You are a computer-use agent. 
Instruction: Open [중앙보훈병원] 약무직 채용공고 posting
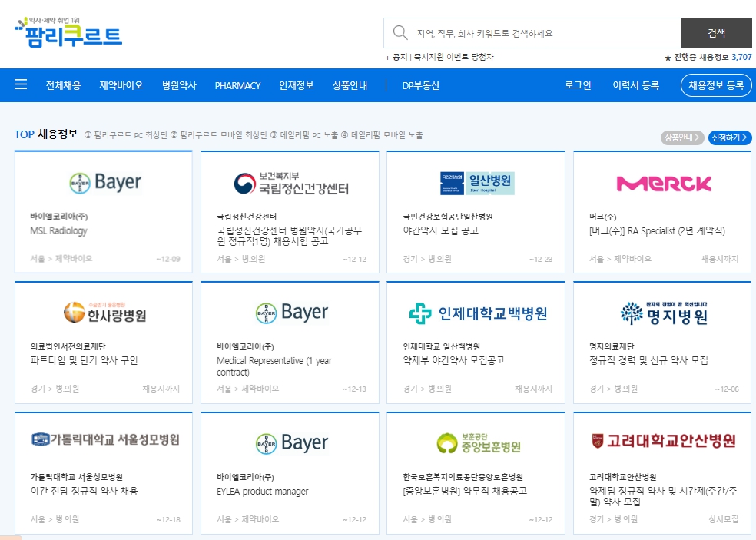(x=465, y=491)
